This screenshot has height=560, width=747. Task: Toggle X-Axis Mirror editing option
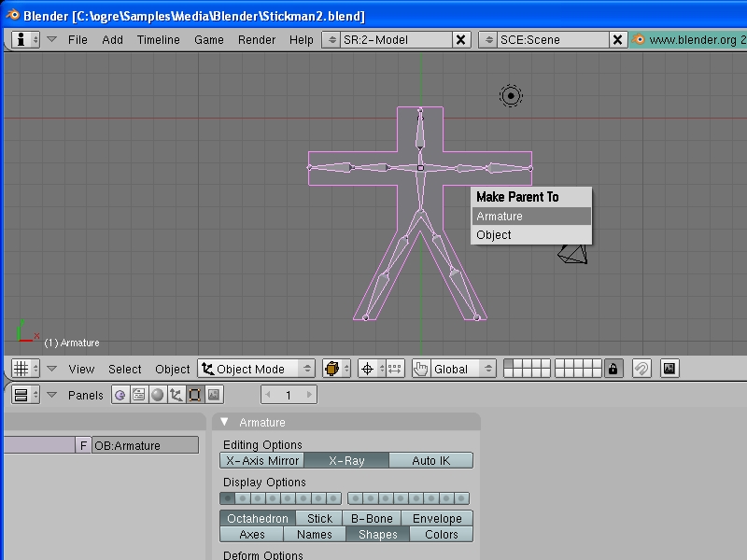(x=262, y=460)
